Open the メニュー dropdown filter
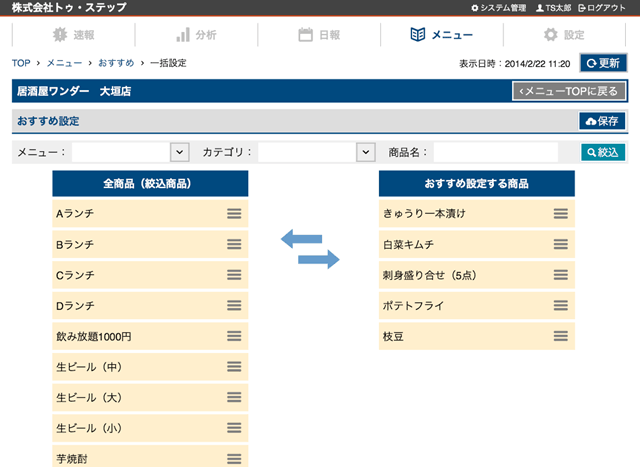This screenshot has width=640, height=467. click(130, 152)
